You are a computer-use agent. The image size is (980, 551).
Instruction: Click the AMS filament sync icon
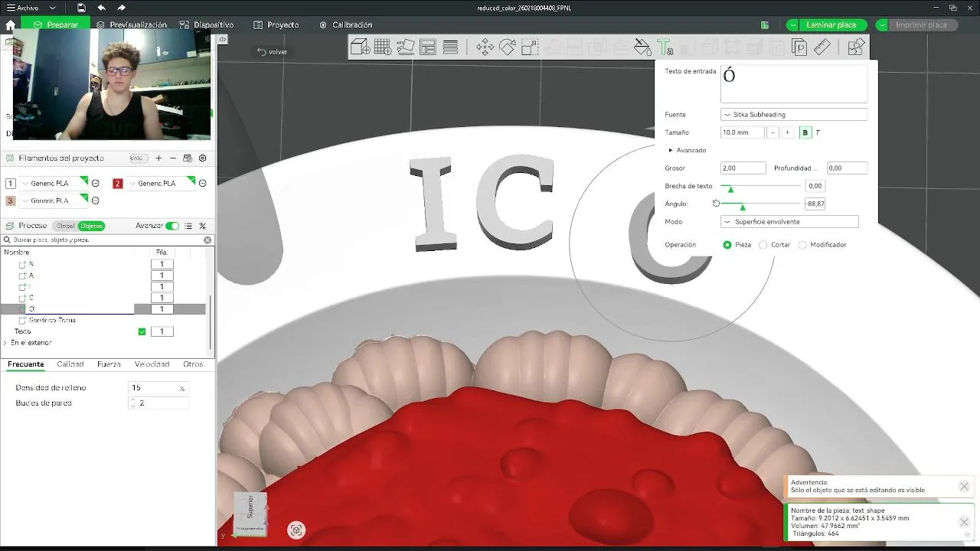pyautogui.click(x=188, y=158)
